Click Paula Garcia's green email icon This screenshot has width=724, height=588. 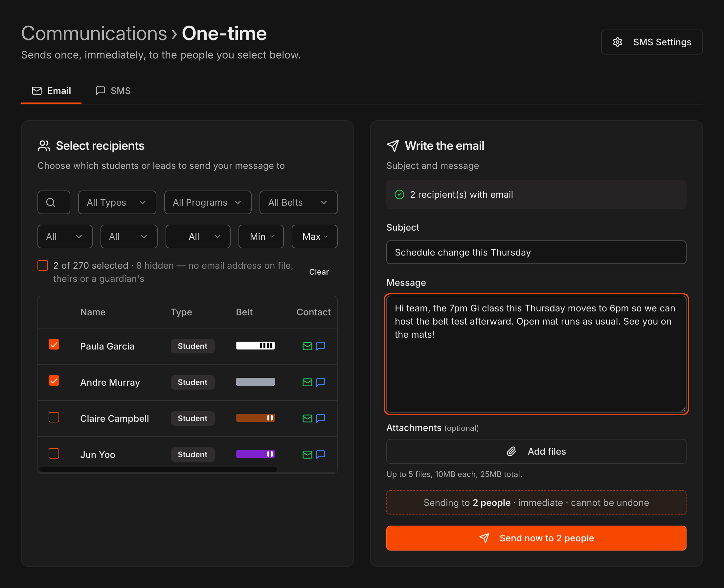pyautogui.click(x=307, y=346)
